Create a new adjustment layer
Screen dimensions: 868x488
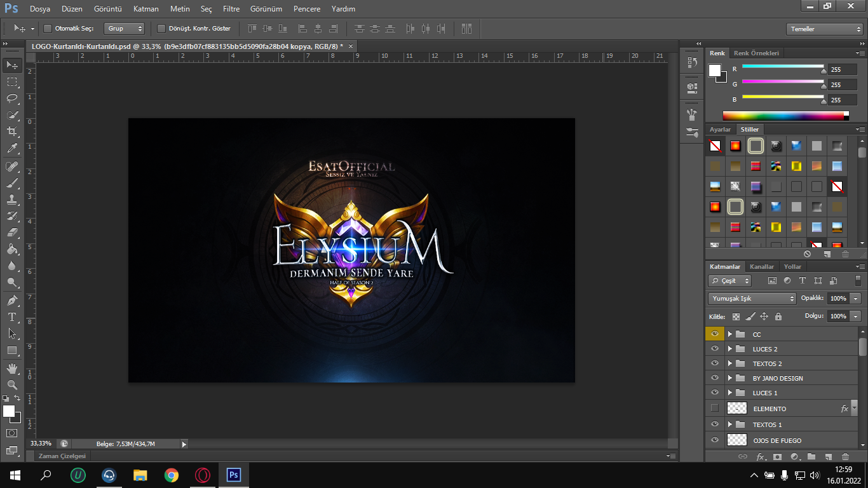(794, 456)
